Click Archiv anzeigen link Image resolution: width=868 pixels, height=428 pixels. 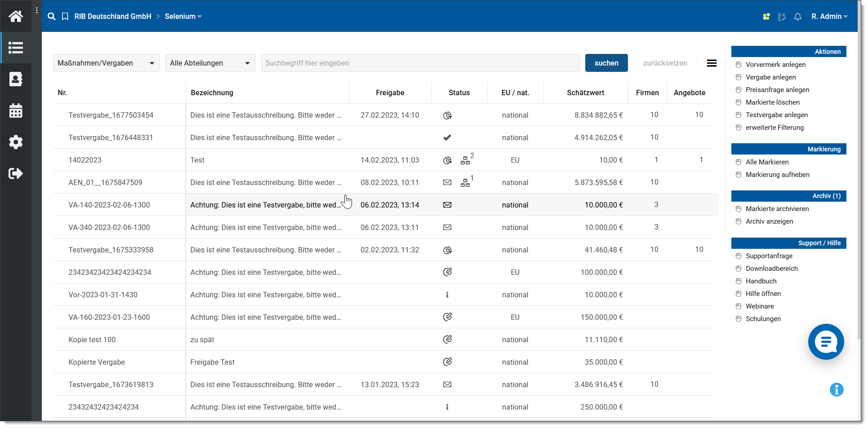[769, 221]
